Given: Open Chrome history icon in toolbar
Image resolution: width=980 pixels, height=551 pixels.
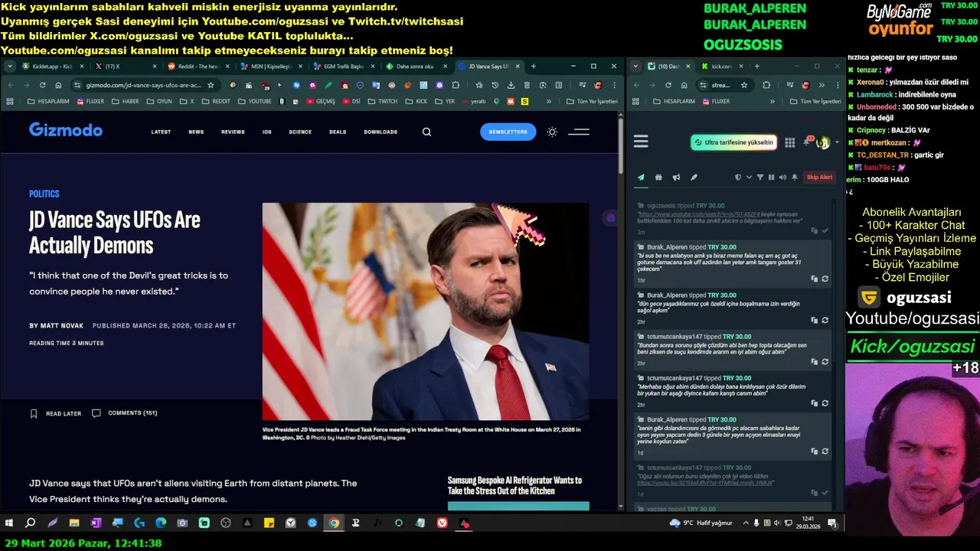Looking at the screenshot, I should coord(495,85).
